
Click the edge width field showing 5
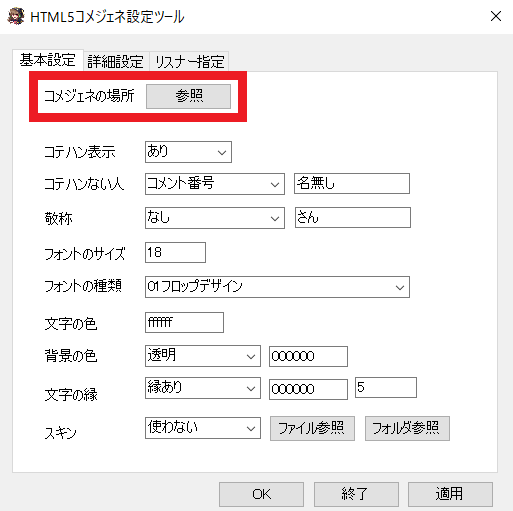coord(386,387)
